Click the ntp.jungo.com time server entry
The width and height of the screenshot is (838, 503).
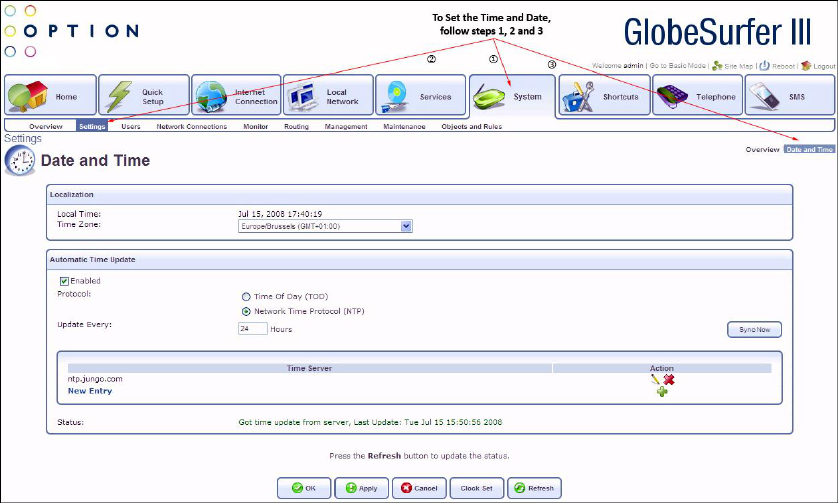[95, 379]
